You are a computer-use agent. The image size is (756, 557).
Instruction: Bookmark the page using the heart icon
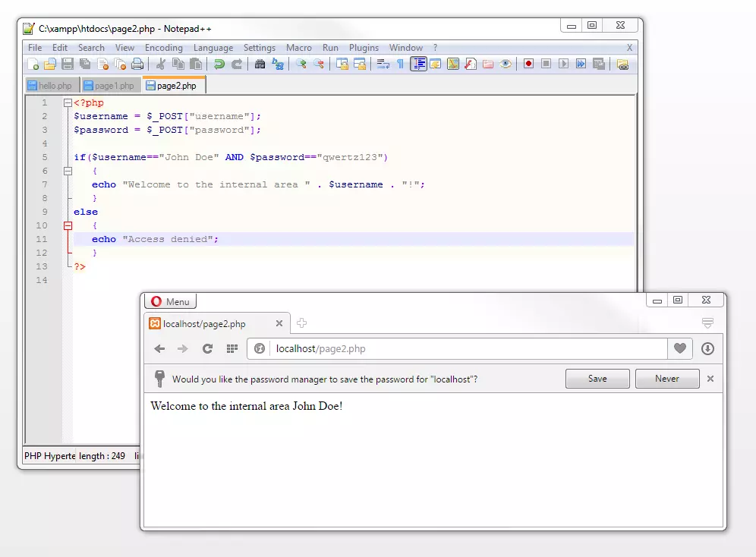point(679,349)
